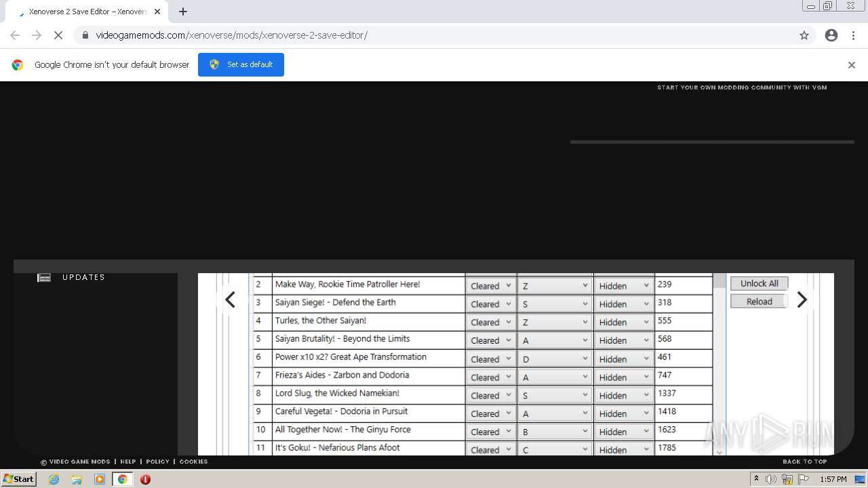The height and width of the screenshot is (488, 868).
Task: Open File Explorer from taskbar
Action: (x=77, y=479)
